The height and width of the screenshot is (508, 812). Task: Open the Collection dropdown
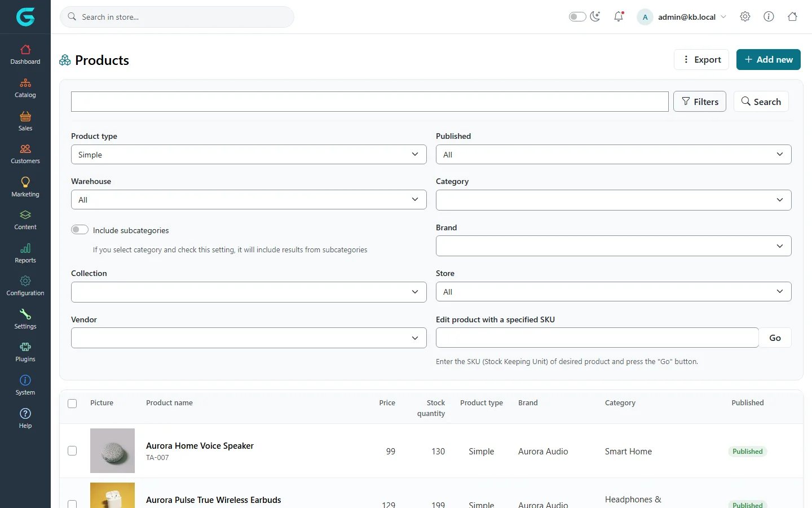point(249,292)
